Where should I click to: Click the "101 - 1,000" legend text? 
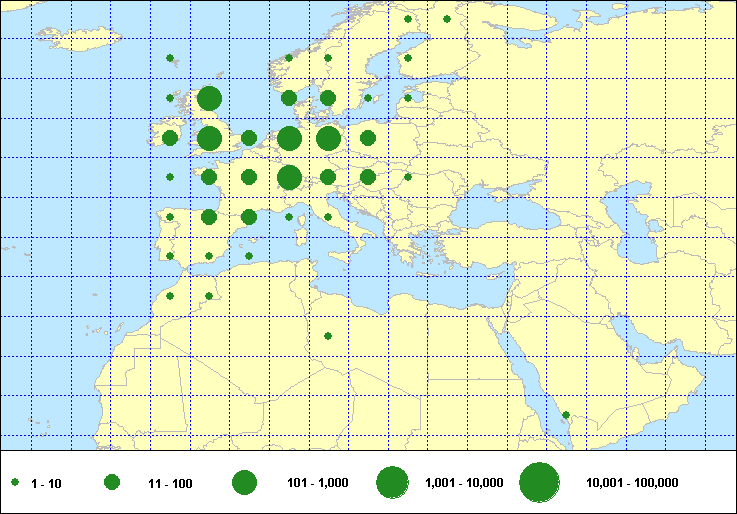(x=317, y=484)
